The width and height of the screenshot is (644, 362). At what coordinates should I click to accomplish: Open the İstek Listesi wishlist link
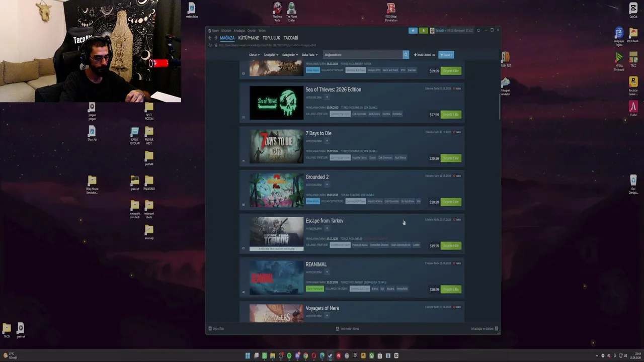point(425,55)
